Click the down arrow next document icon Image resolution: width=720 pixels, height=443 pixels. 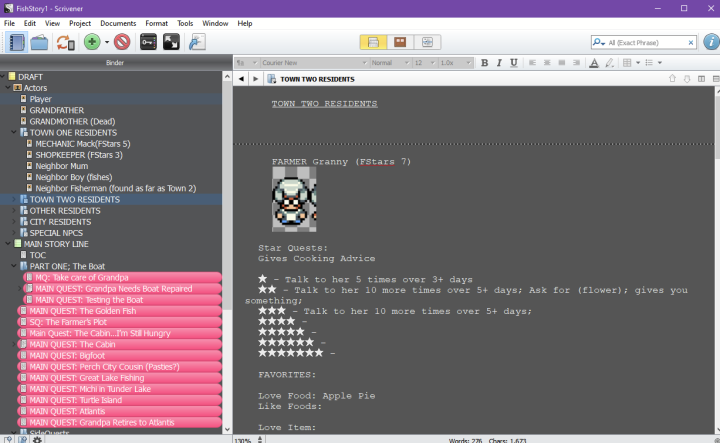point(687,79)
